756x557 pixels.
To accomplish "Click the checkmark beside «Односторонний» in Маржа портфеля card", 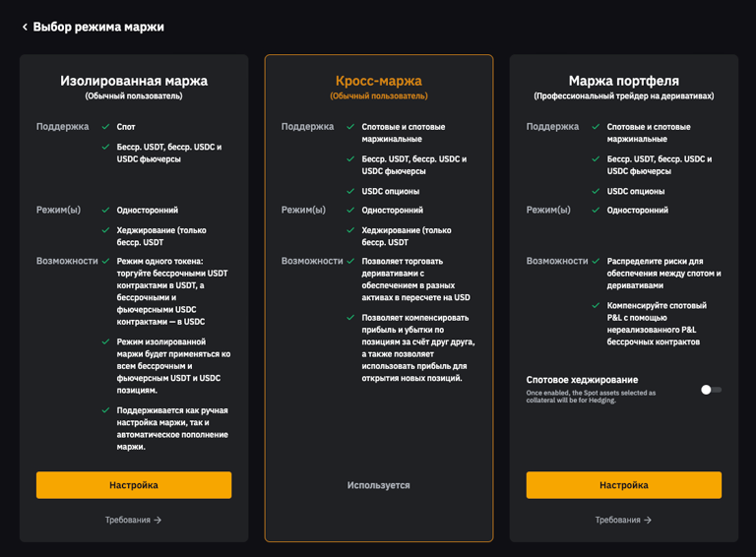I will click(x=596, y=210).
